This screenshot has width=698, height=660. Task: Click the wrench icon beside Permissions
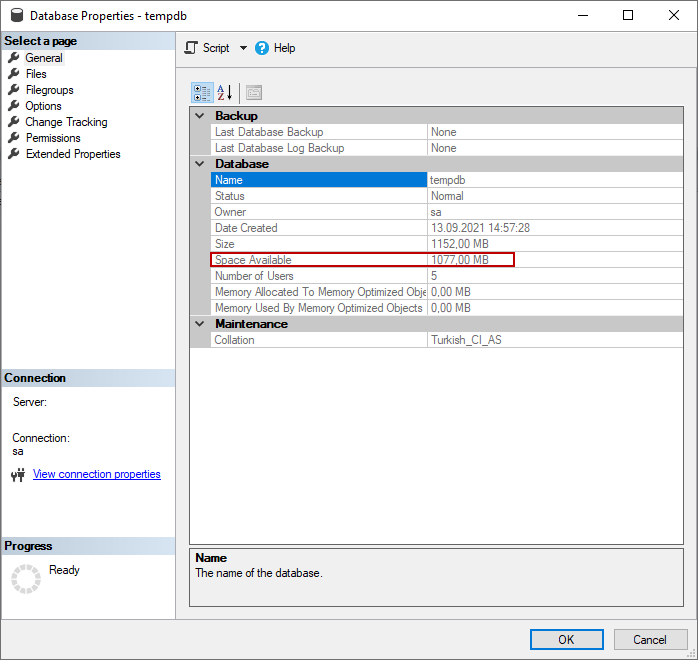click(x=14, y=138)
